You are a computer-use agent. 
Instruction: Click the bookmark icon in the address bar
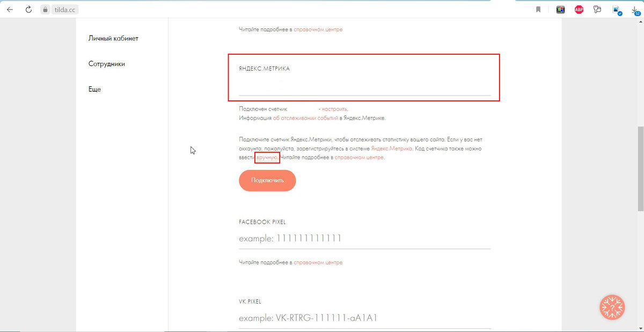538,10
